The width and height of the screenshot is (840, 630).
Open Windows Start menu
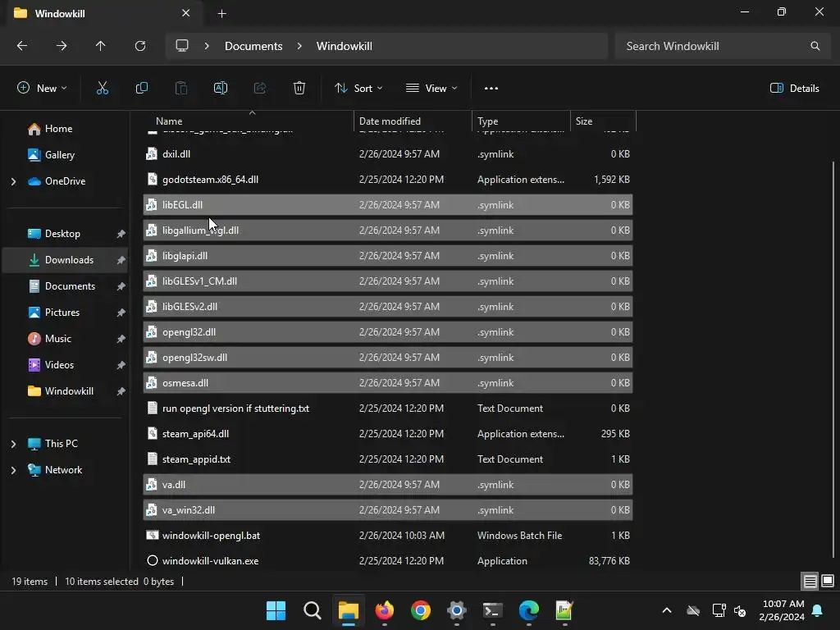(x=276, y=610)
